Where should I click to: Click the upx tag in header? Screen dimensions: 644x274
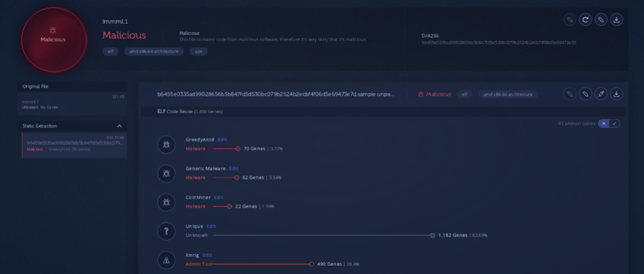click(x=198, y=52)
